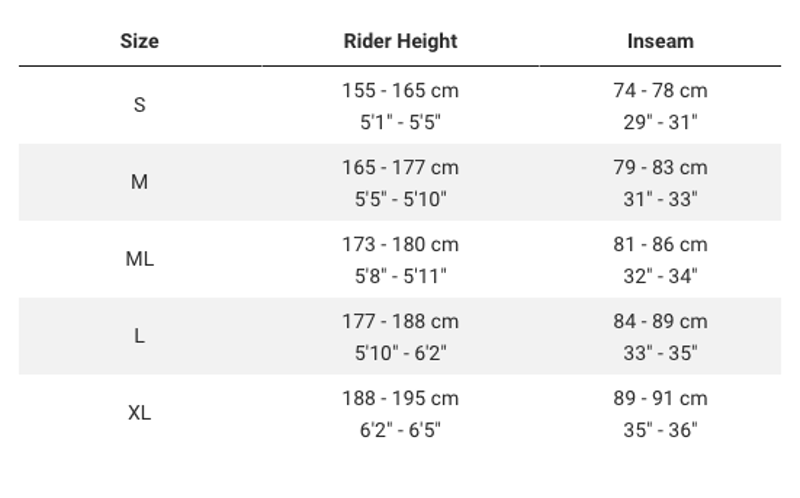Click the 155 - 165 cm height value
The image size is (800, 498).
click(x=400, y=90)
